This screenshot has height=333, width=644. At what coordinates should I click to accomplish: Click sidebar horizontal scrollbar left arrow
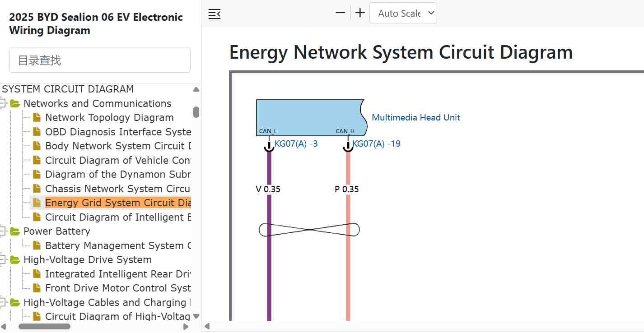(4, 326)
